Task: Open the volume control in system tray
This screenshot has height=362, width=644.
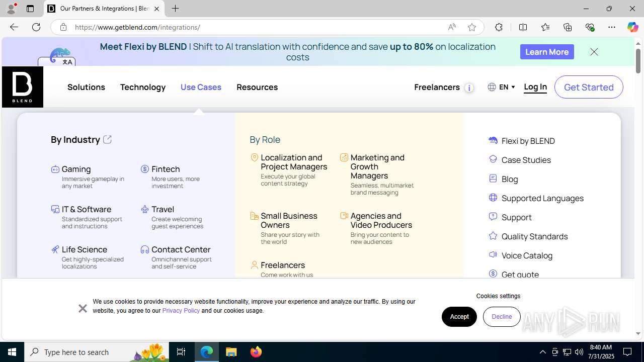Action: click(x=579, y=352)
